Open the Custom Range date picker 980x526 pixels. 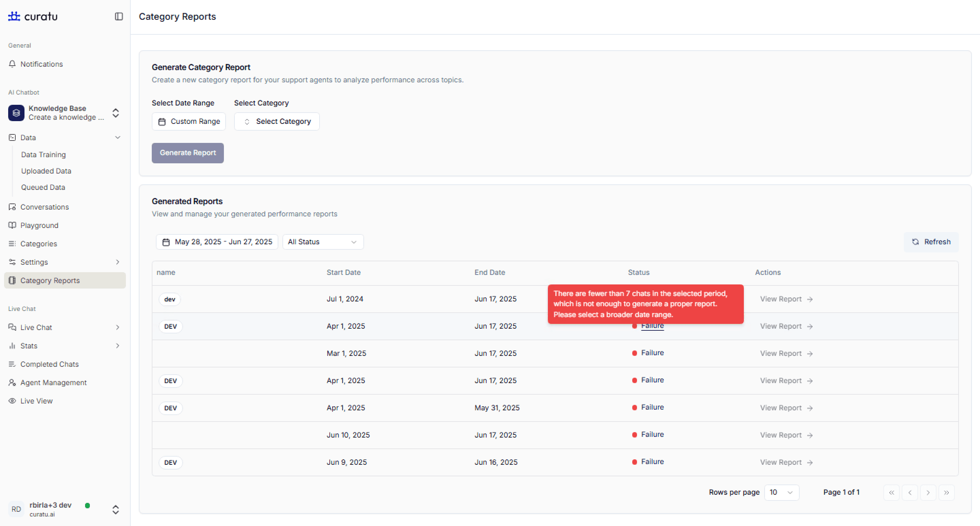click(189, 121)
